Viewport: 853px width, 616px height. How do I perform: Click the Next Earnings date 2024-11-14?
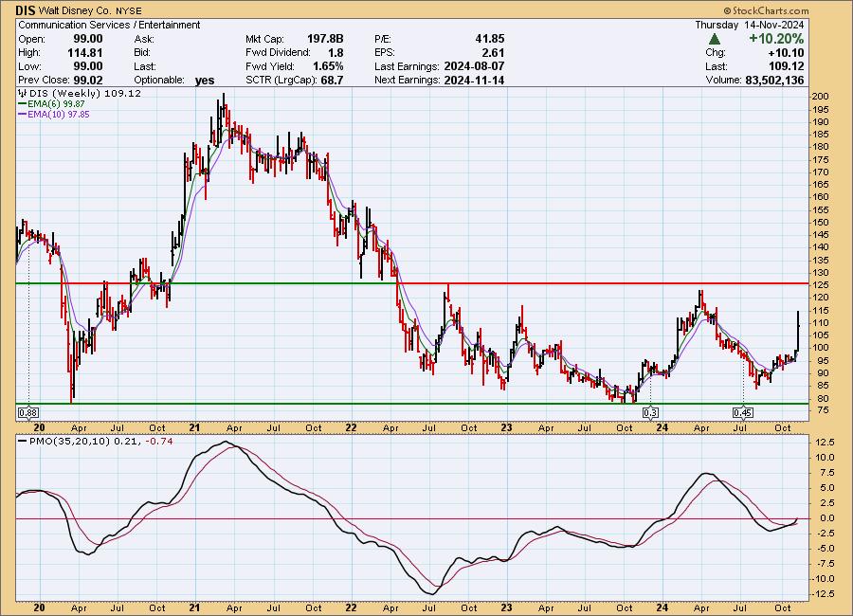tap(475, 80)
